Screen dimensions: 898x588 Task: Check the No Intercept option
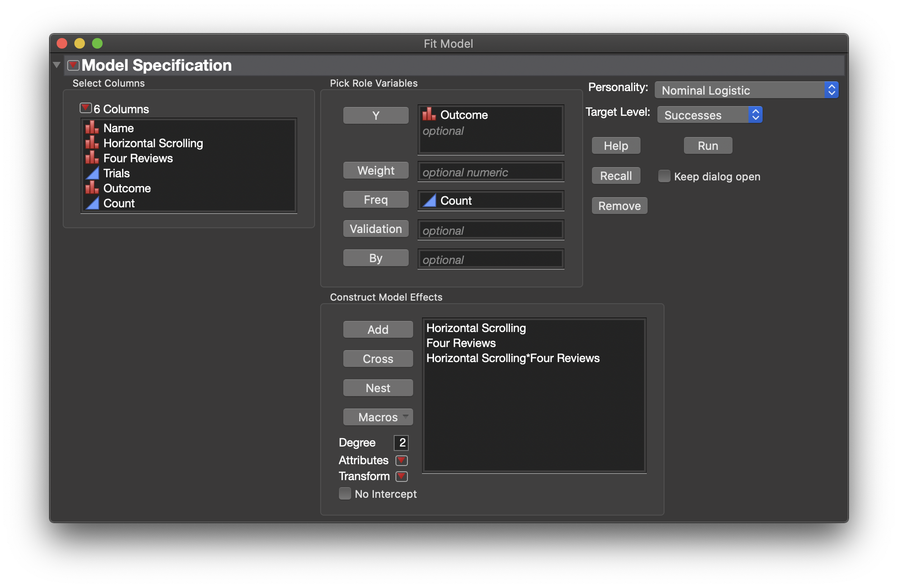pos(345,493)
